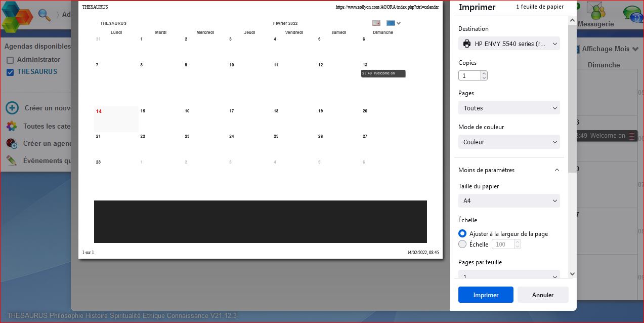Image resolution: width=644 pixels, height=323 pixels.
Task: Click the 'Créer un agenda' globe icon
Action: tap(11, 143)
